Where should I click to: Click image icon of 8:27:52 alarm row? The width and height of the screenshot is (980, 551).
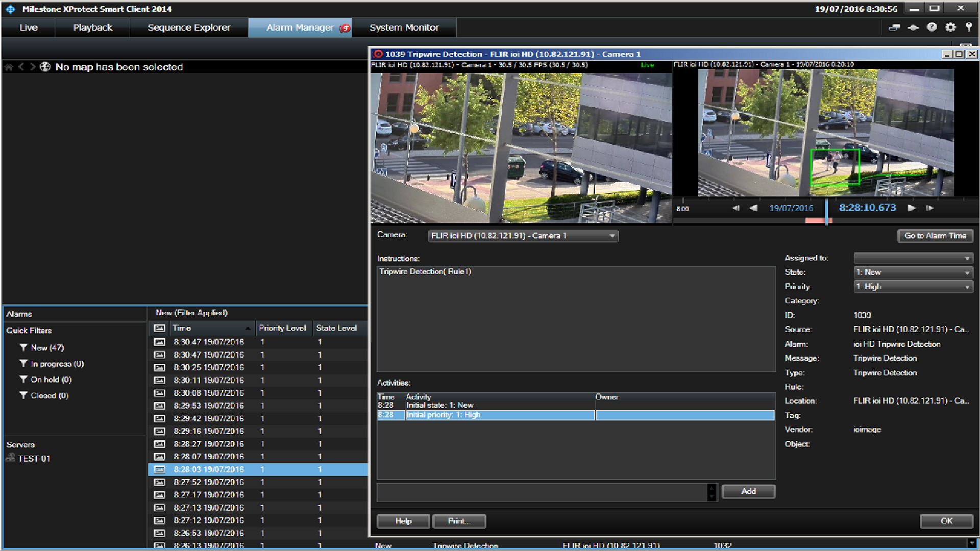tap(160, 482)
